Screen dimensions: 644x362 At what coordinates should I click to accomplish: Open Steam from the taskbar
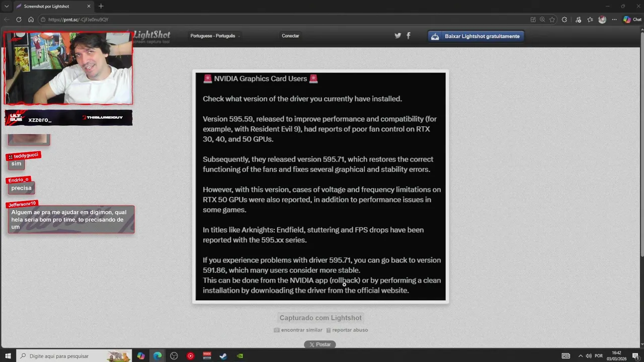(x=223, y=356)
